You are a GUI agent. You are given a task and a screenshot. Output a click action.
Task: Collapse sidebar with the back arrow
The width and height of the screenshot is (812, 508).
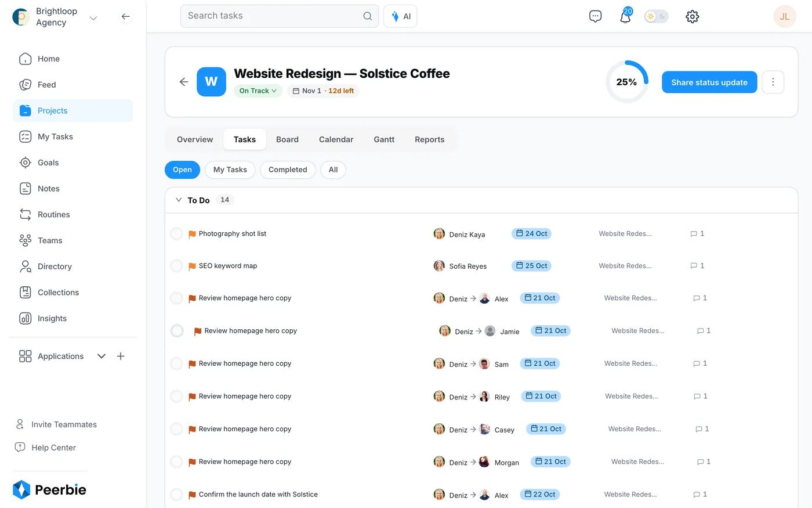[125, 17]
